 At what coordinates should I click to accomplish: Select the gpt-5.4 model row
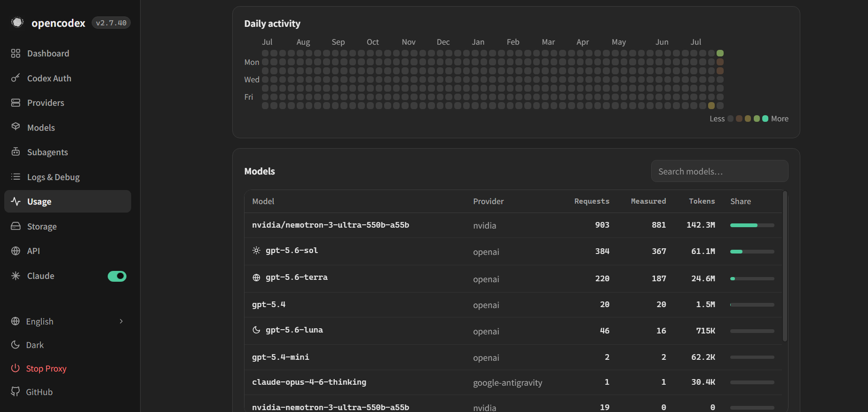(x=513, y=305)
